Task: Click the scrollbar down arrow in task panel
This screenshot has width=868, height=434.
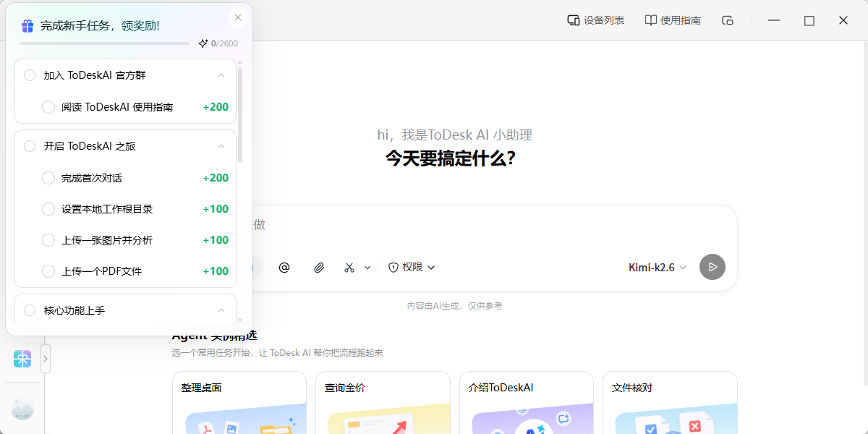Action: coord(240,321)
